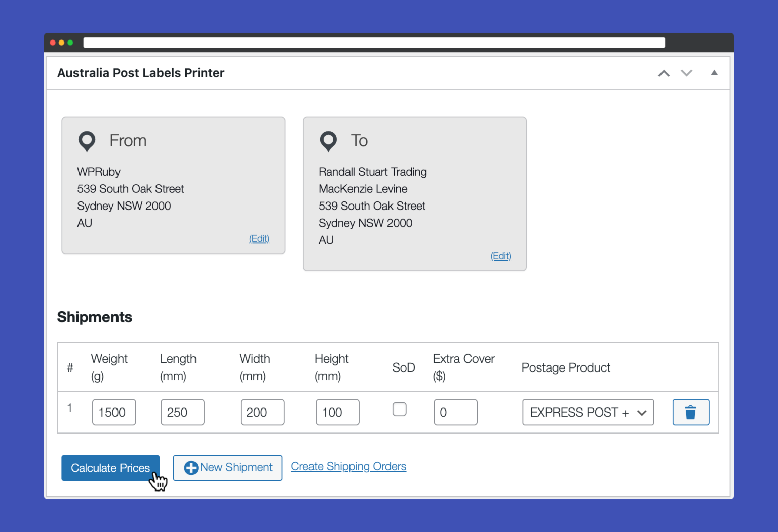Click the Australia Post Labels Printer title
Screen dimensions: 778x532
(x=141, y=73)
